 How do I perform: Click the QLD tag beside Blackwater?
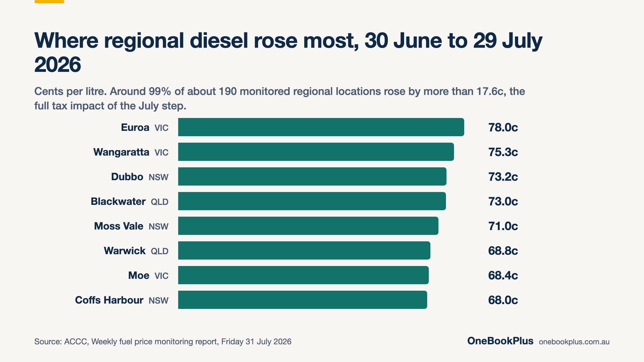(160, 202)
